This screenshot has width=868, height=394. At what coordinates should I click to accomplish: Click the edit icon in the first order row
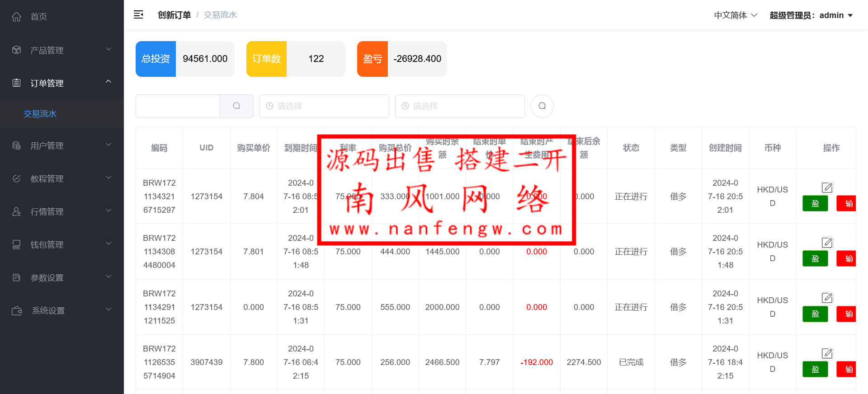coord(827,187)
